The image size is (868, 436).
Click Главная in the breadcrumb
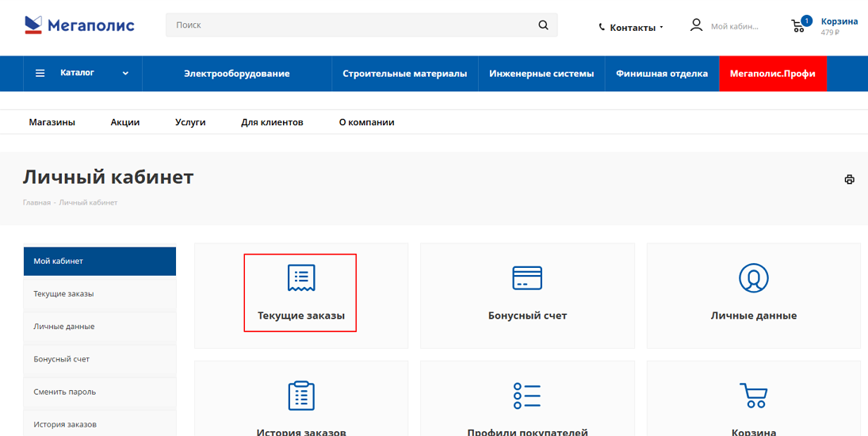tap(36, 202)
